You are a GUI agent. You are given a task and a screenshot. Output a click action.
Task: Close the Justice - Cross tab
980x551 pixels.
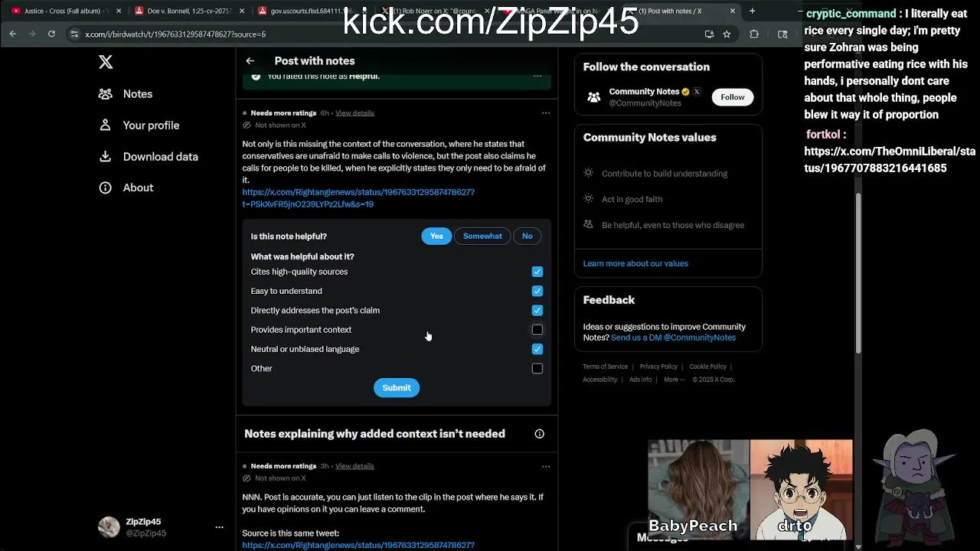tap(119, 11)
